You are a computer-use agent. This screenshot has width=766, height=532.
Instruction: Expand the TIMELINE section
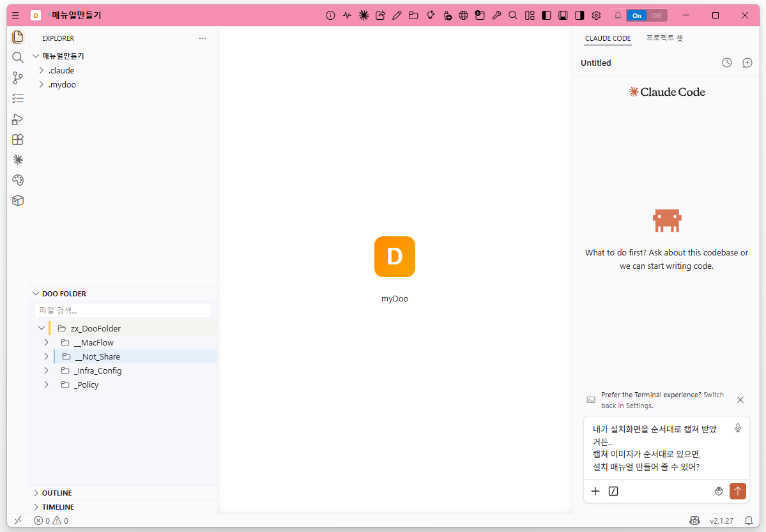pyautogui.click(x=36, y=507)
